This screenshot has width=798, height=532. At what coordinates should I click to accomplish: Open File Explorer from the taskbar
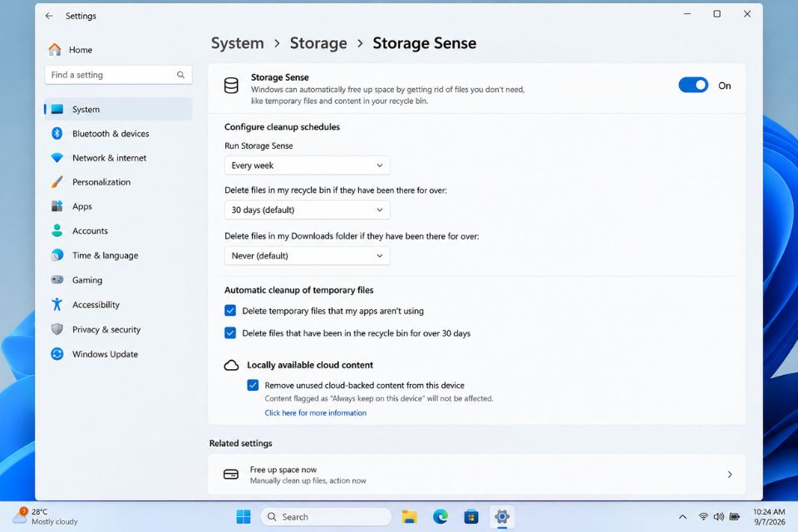[409, 517]
